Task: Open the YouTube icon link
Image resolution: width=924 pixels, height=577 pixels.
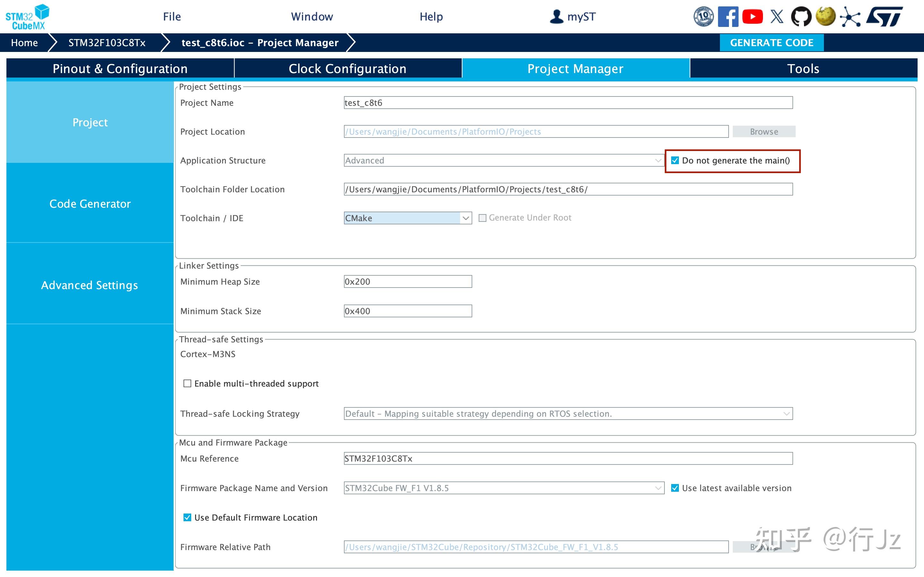Action: point(752,17)
